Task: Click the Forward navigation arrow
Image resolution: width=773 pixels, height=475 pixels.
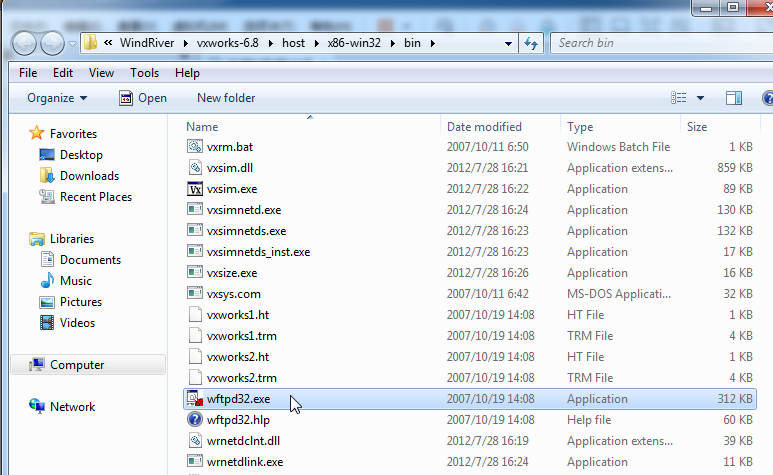Action: [52, 43]
